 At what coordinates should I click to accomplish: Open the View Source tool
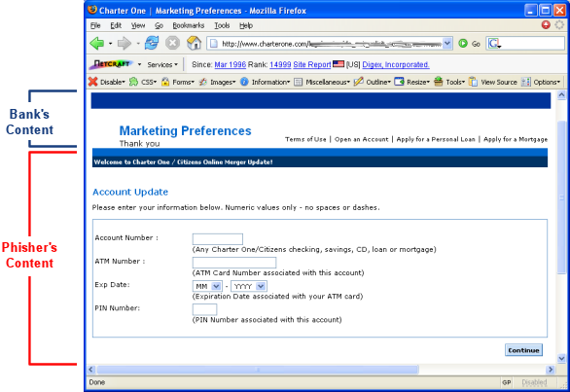492,82
